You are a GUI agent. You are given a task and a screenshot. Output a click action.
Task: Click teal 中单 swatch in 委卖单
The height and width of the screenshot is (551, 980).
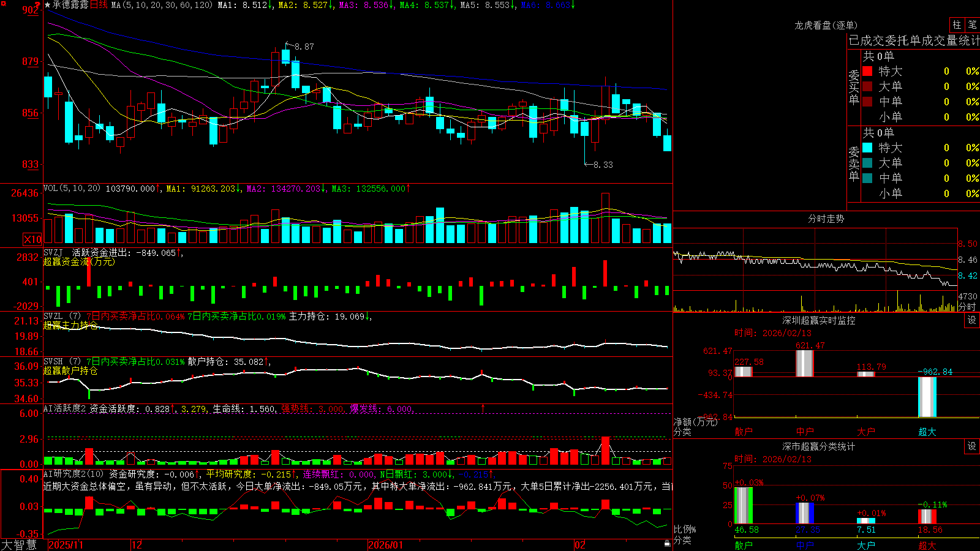point(867,178)
